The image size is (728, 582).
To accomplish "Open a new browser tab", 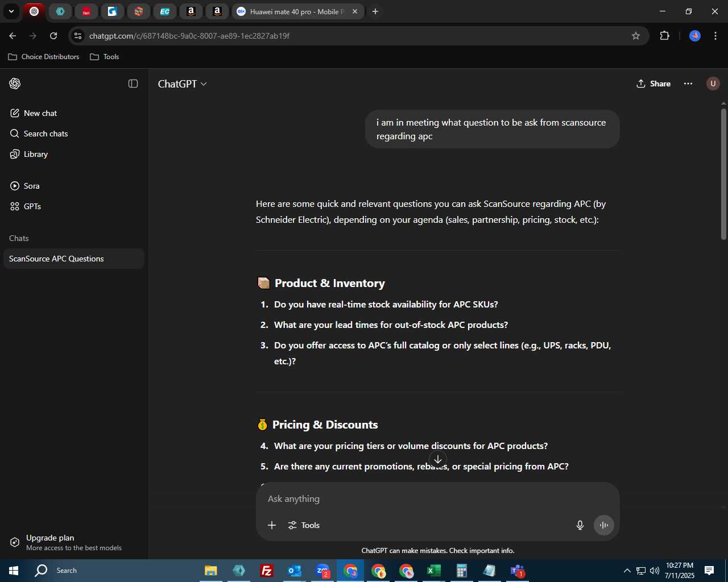I will click(x=375, y=11).
